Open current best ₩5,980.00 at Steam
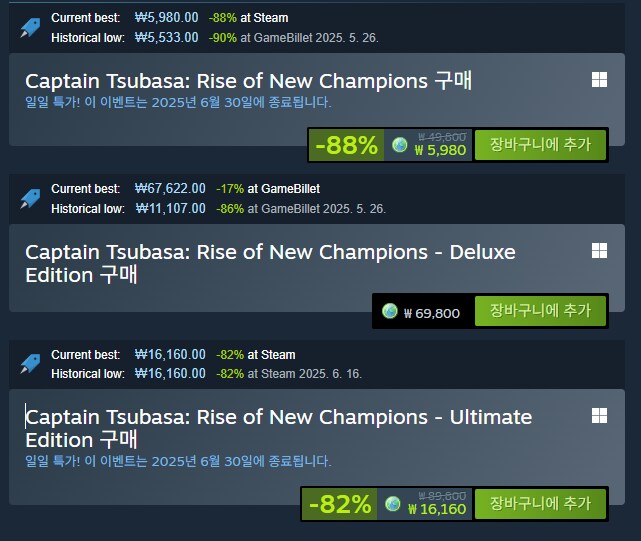The width and height of the screenshot is (641, 541). coord(211,18)
